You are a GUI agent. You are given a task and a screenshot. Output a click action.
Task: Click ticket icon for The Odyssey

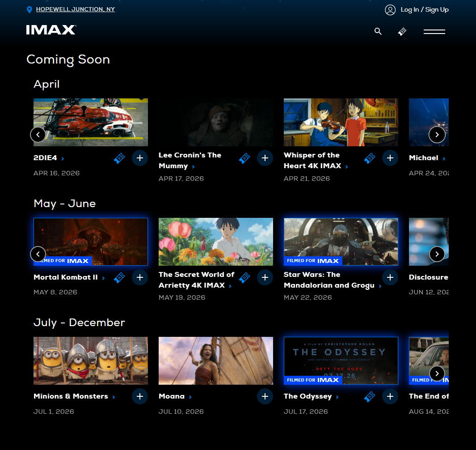pos(370,396)
